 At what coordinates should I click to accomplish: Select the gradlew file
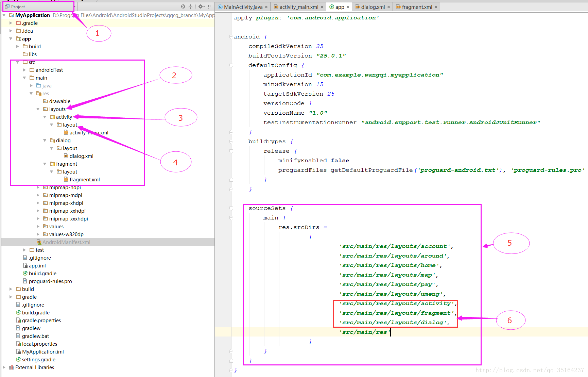click(31, 328)
